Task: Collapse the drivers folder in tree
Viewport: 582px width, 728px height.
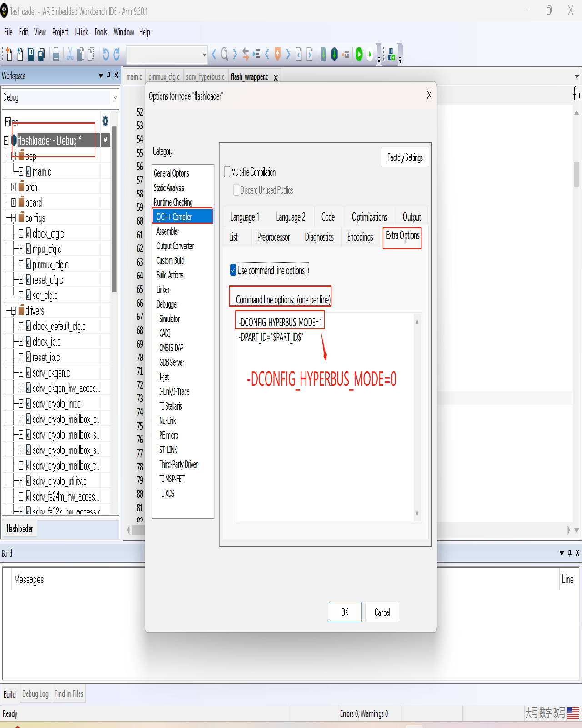Action: point(14,311)
